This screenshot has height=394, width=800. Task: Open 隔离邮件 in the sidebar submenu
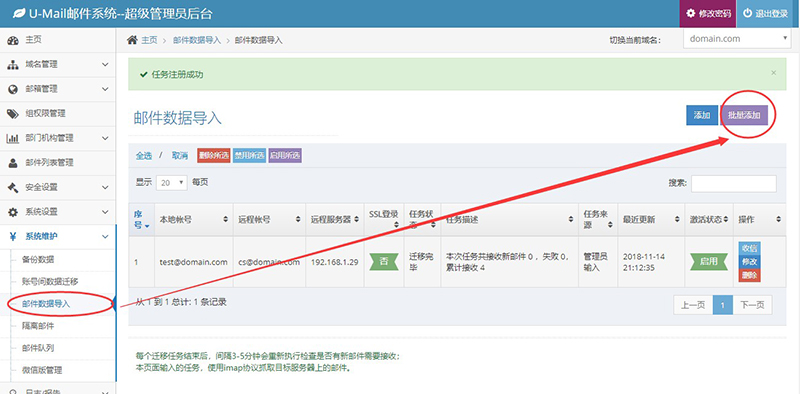pyautogui.click(x=39, y=326)
